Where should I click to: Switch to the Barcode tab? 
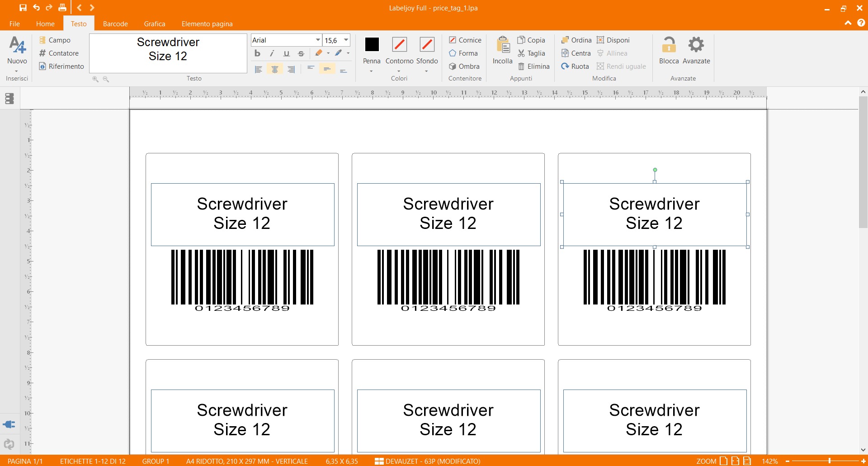[x=115, y=24]
